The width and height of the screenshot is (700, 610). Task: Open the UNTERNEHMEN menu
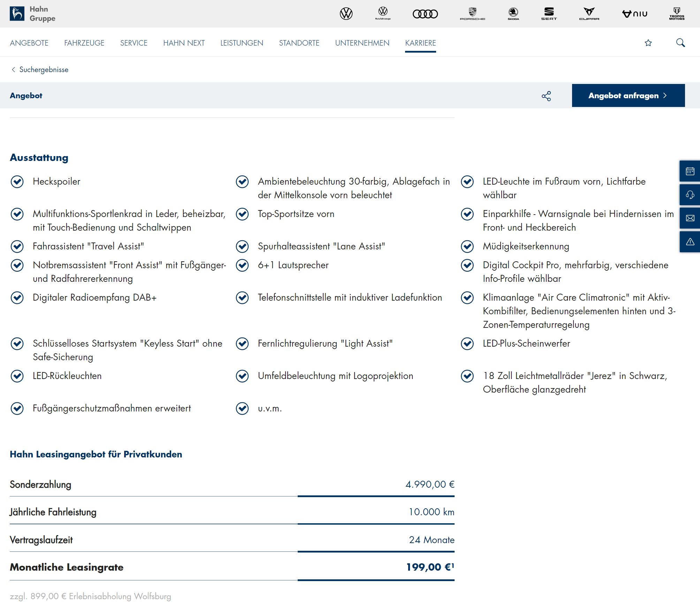click(362, 43)
